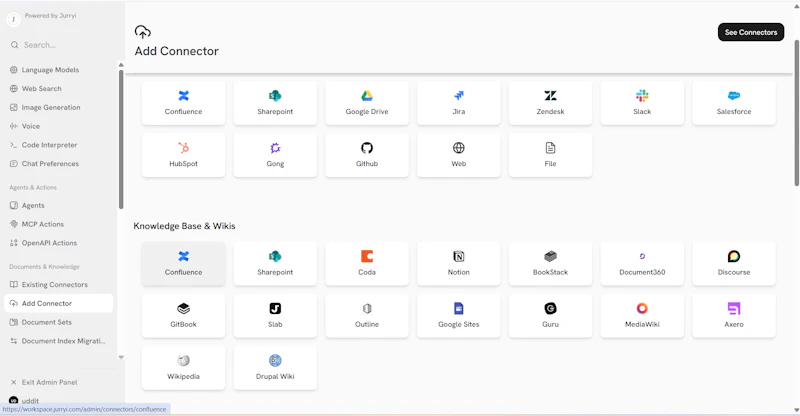The width and height of the screenshot is (800, 416).
Task: Click the sidebar scrollbar thumb
Action: coord(121,139)
